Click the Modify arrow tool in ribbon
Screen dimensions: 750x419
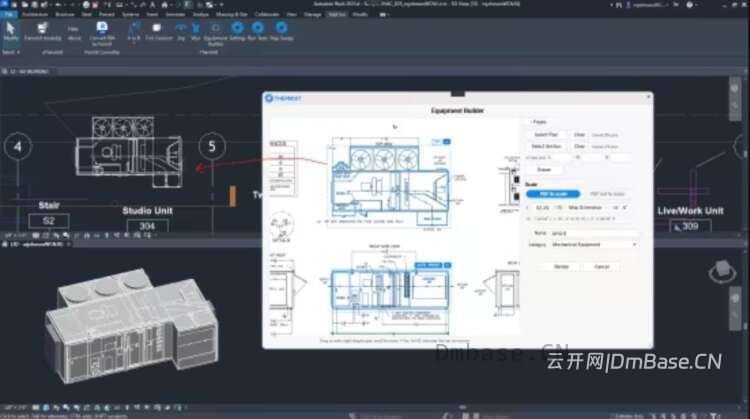point(10,32)
